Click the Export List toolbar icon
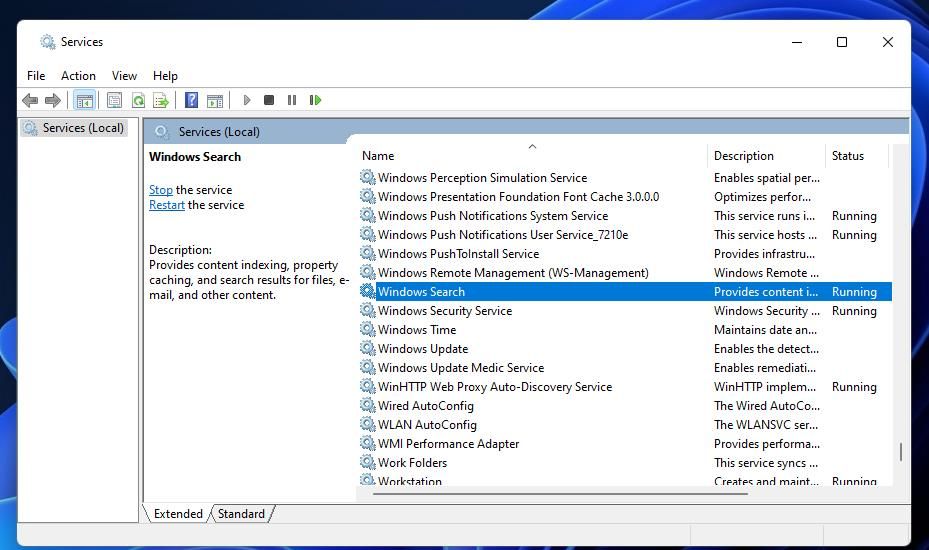The height and width of the screenshot is (550, 929). (161, 100)
